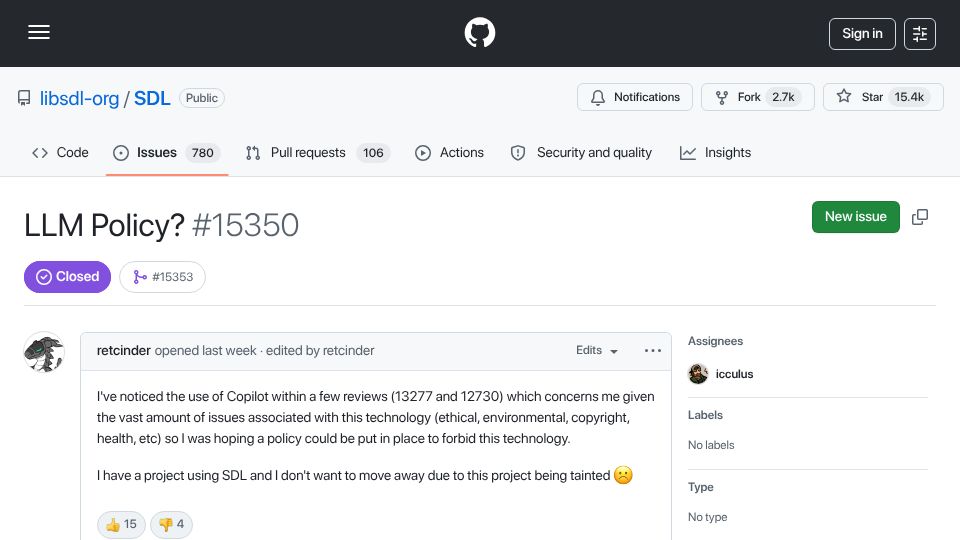Open the retcinder author profile link

click(x=124, y=350)
